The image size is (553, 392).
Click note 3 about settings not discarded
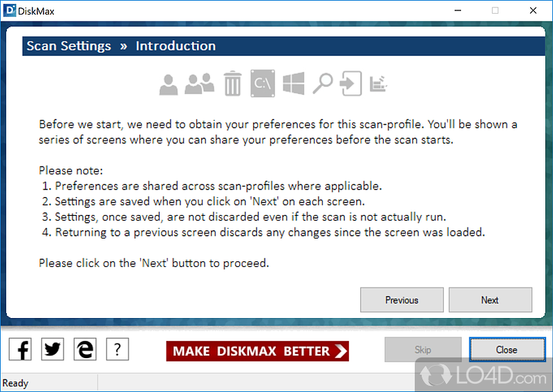point(244,217)
